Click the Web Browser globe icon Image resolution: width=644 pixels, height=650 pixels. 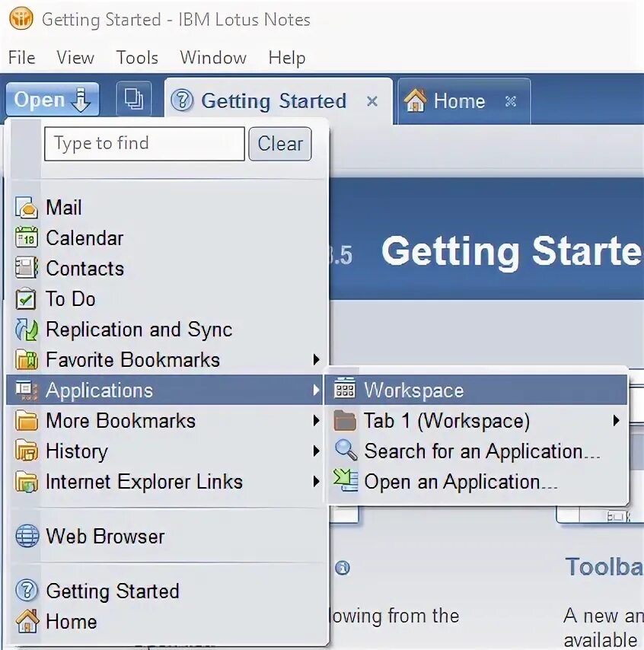(x=27, y=536)
